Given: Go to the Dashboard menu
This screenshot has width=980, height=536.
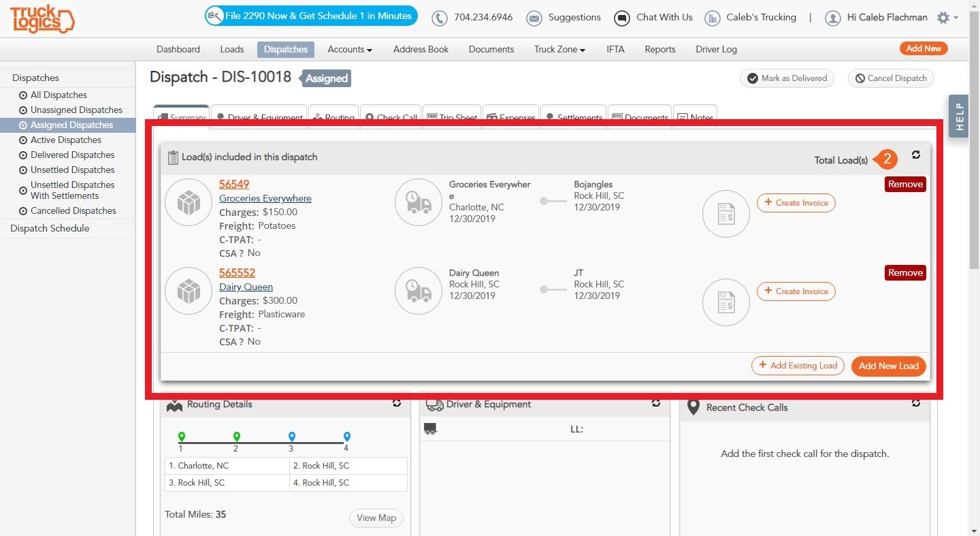Looking at the screenshot, I should (178, 49).
